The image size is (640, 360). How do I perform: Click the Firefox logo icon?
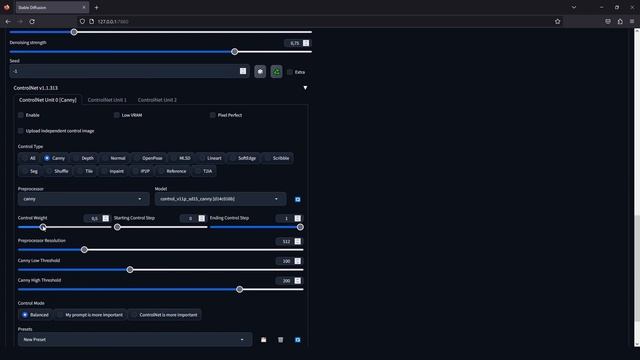(7, 7)
